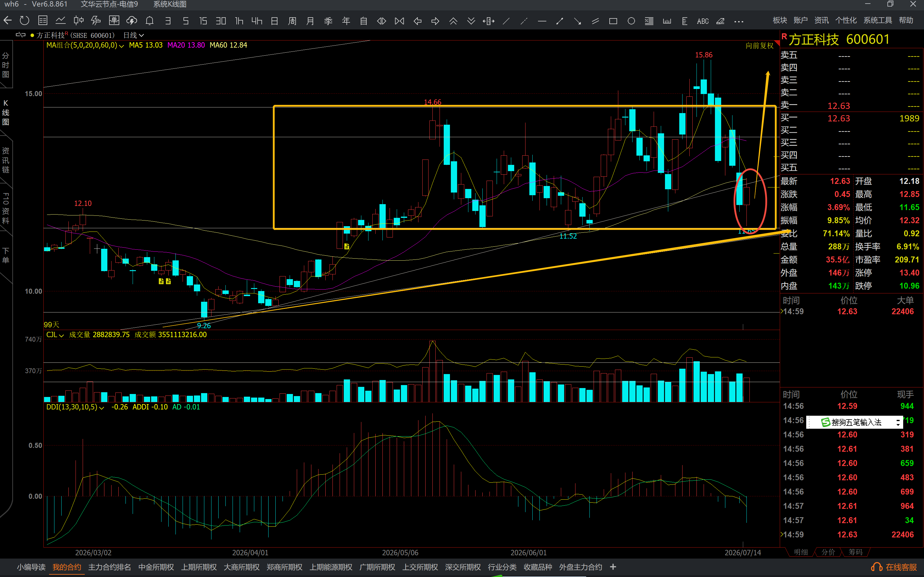Move chart right with hollow right arrow

click(x=435, y=21)
